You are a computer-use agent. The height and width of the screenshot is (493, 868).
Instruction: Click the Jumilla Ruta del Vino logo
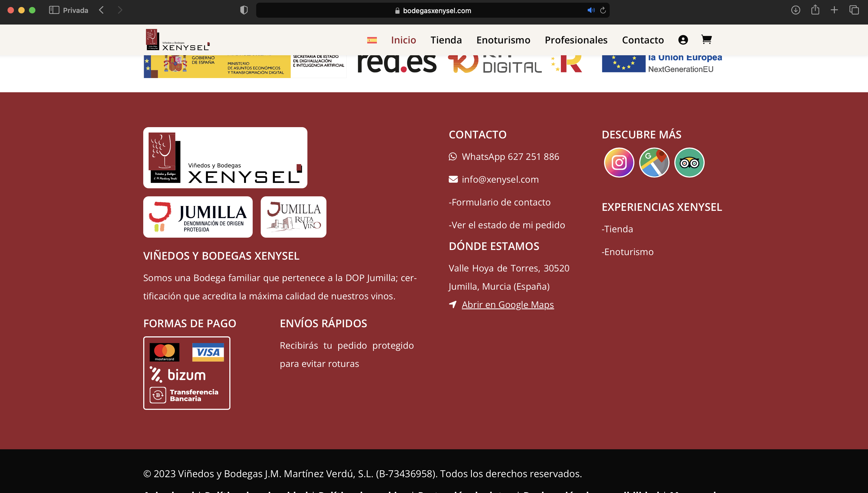[293, 217]
